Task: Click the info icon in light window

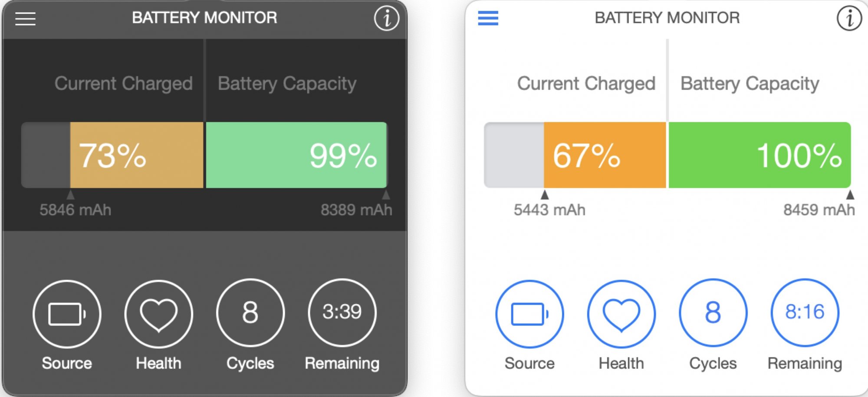Action: coord(849,18)
